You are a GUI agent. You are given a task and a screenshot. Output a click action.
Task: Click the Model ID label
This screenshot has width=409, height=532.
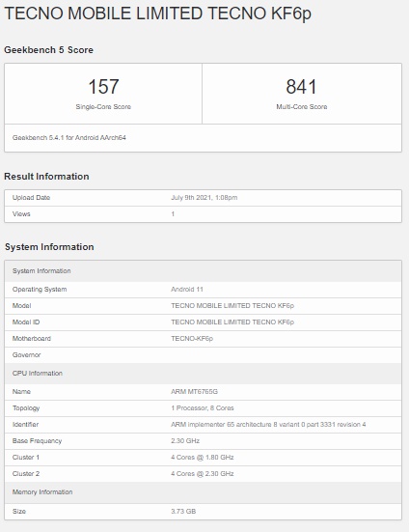click(x=26, y=322)
